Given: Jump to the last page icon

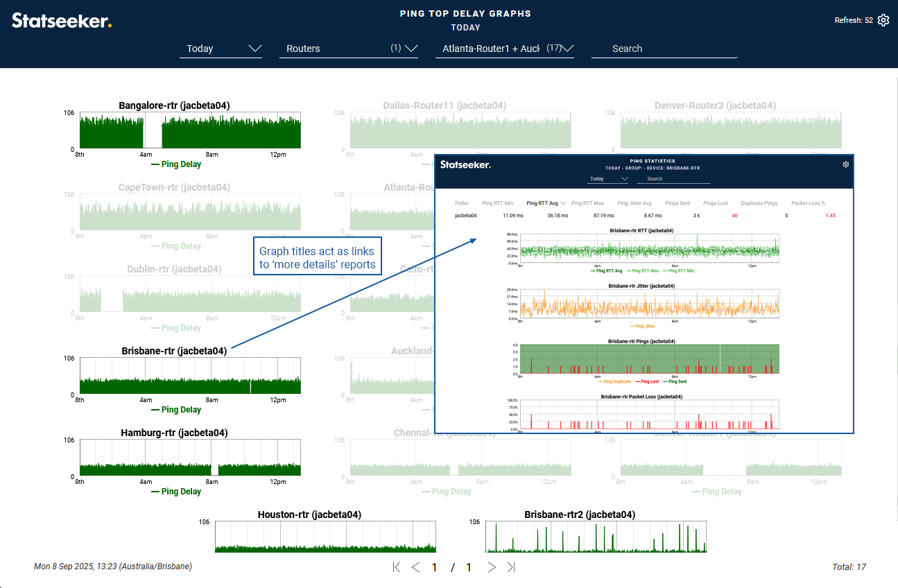Looking at the screenshot, I should pos(511,567).
